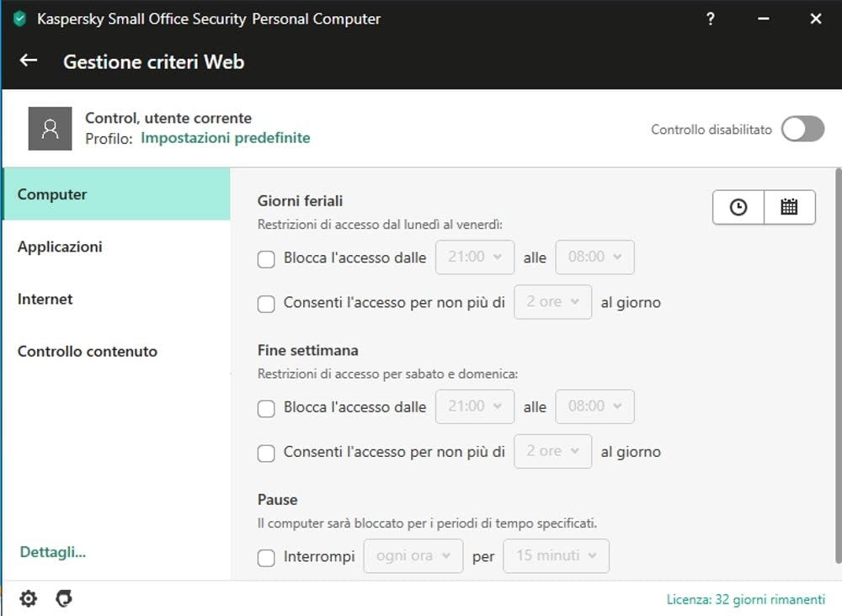Open help with the question mark icon
Viewport: 842px width, 616px height.
coord(710,19)
